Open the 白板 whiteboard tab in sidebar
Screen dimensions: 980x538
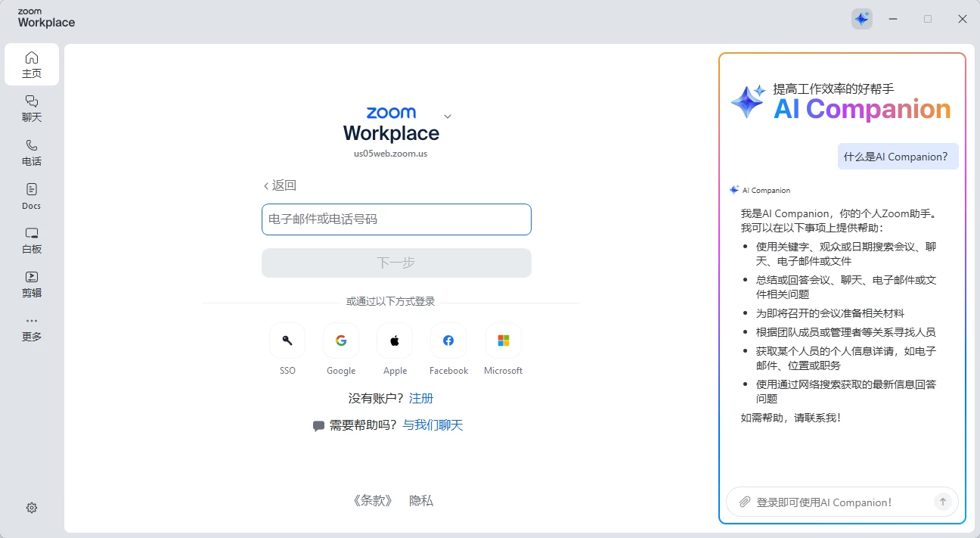pyautogui.click(x=32, y=240)
